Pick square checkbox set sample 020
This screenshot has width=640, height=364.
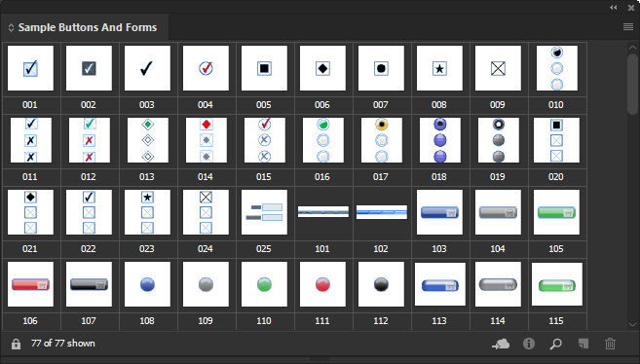[556, 140]
